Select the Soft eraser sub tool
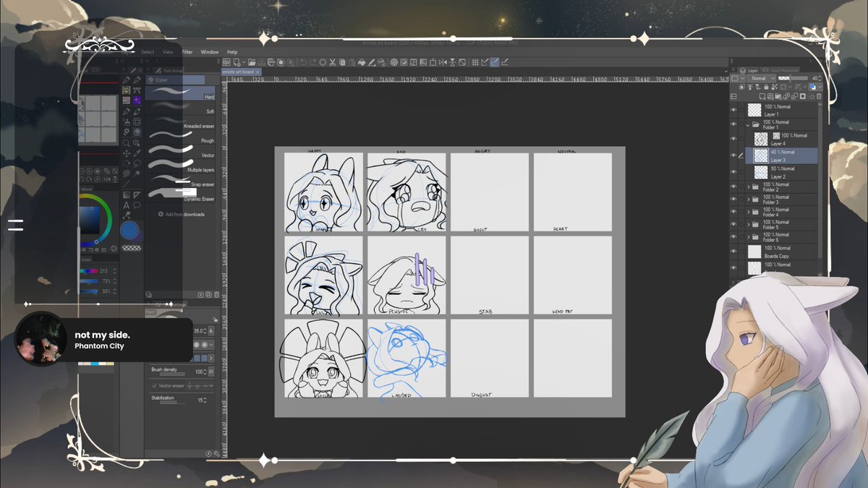868x488 pixels. [x=181, y=108]
